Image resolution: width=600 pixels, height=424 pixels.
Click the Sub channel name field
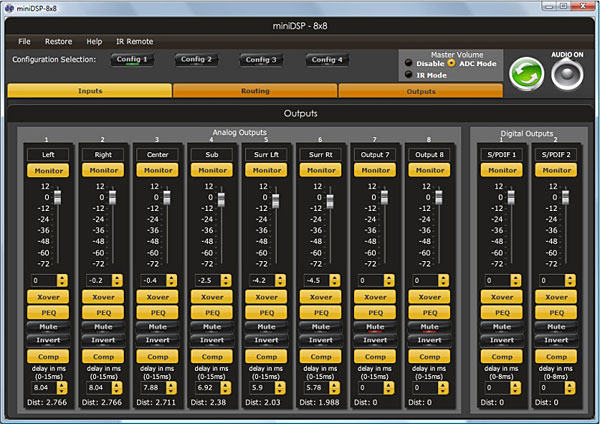[x=212, y=155]
